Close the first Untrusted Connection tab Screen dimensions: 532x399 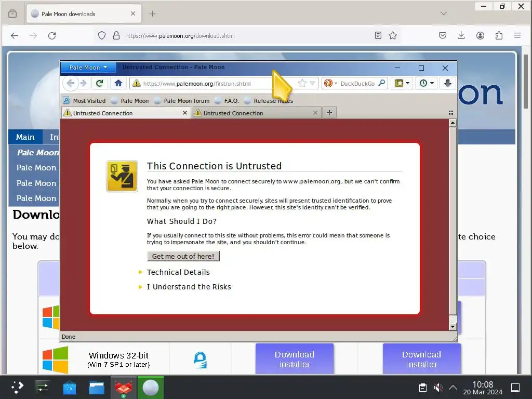coord(185,113)
